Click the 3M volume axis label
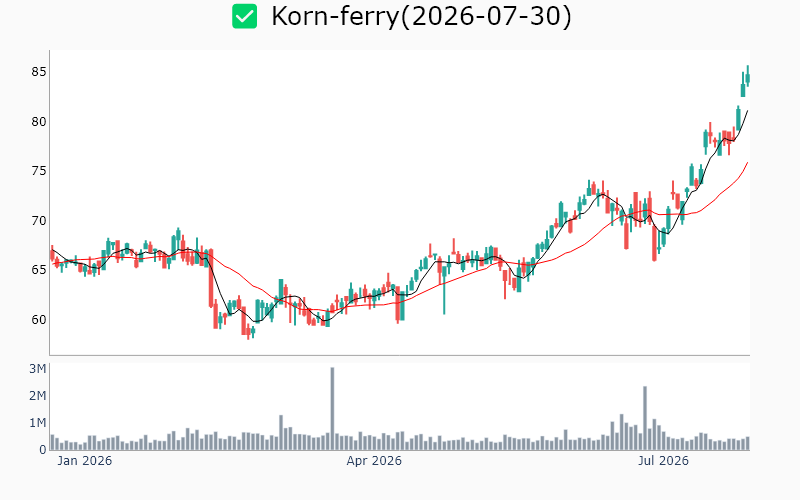 (38, 369)
